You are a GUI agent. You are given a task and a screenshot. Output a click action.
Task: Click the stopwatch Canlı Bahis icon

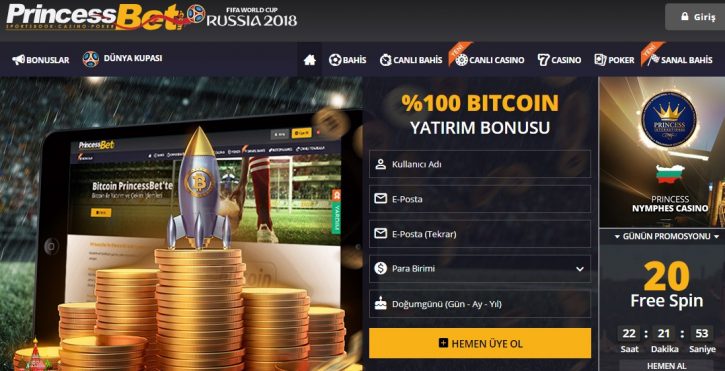(x=386, y=60)
